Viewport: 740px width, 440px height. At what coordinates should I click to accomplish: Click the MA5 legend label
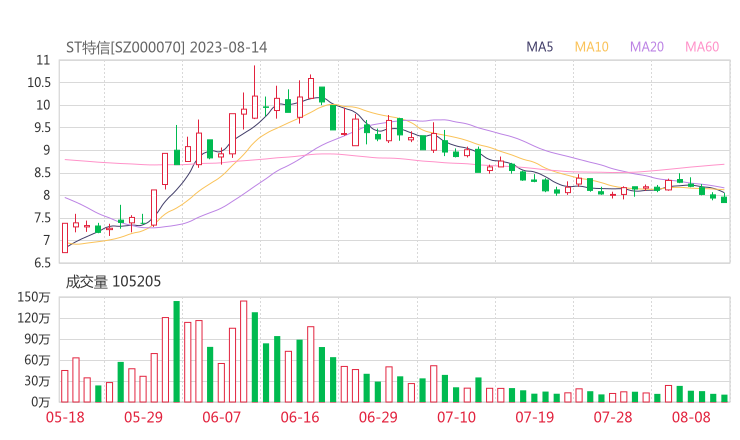(x=539, y=47)
